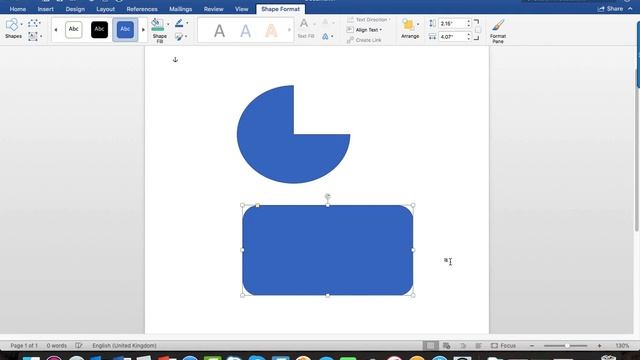This screenshot has width=640, height=360.
Task: Open the Text Direction menu
Action: click(x=369, y=20)
